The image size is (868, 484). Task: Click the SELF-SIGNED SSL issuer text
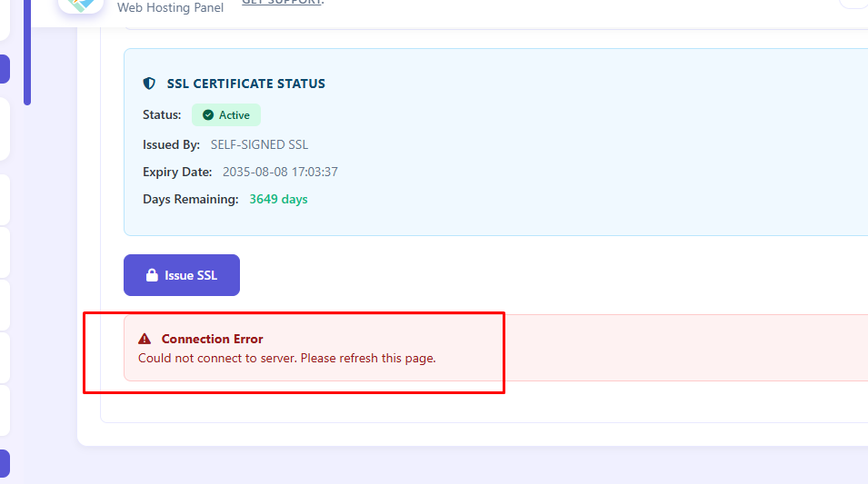coord(259,144)
